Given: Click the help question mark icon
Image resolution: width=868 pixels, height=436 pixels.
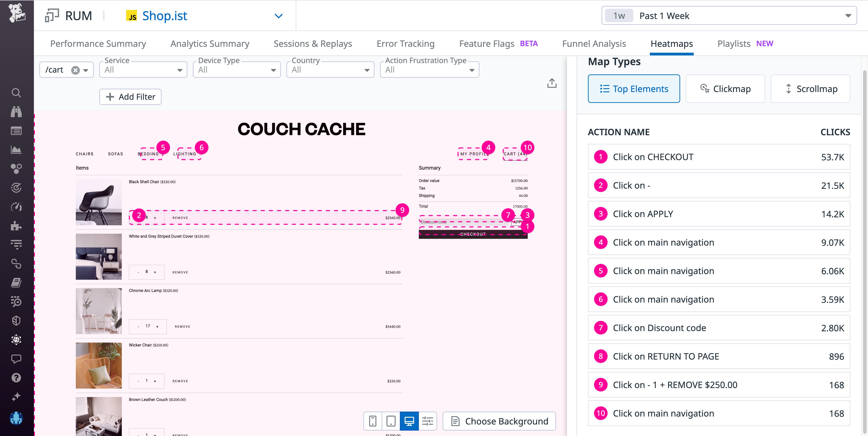Looking at the screenshot, I should (16, 378).
